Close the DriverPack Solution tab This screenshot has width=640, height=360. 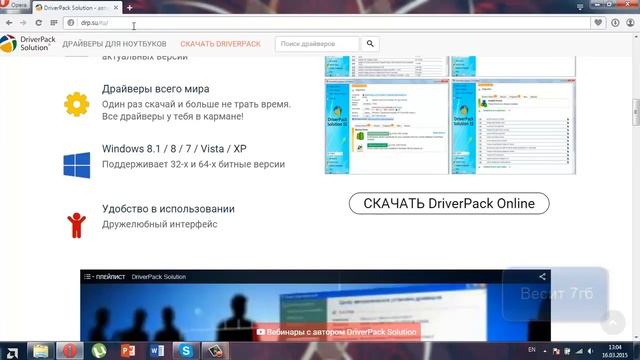pyautogui.click(x=116, y=7)
